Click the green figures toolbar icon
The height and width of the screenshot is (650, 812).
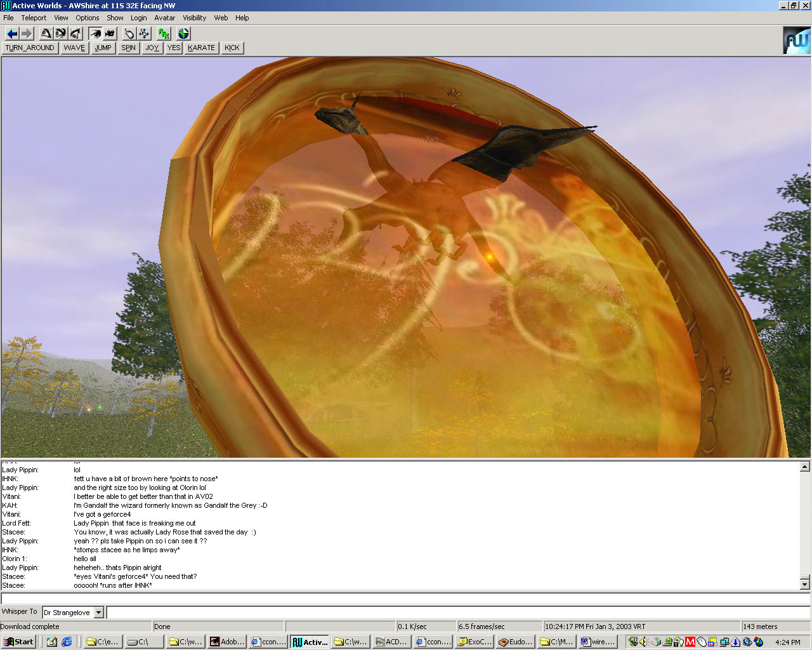click(x=164, y=34)
